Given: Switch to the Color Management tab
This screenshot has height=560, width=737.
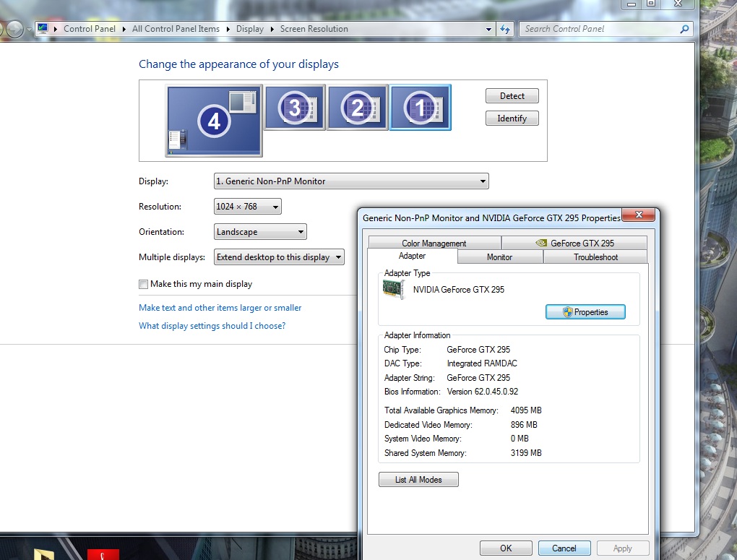Looking at the screenshot, I should (x=434, y=243).
